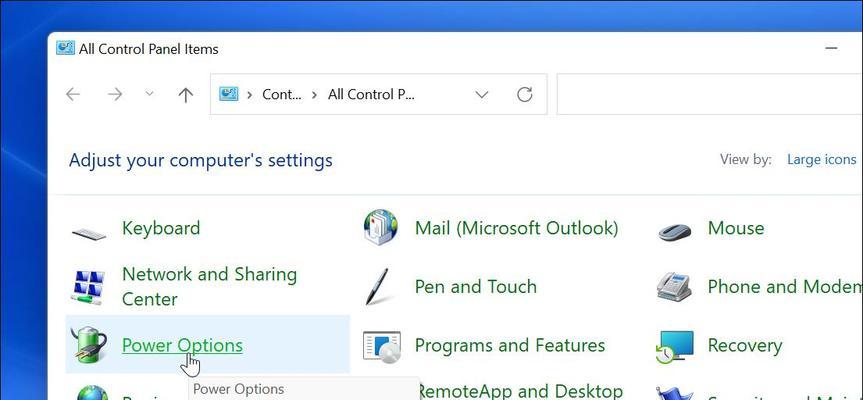Screen dimensions: 863x400
Task: Click the Power Options link text
Action: click(x=182, y=345)
